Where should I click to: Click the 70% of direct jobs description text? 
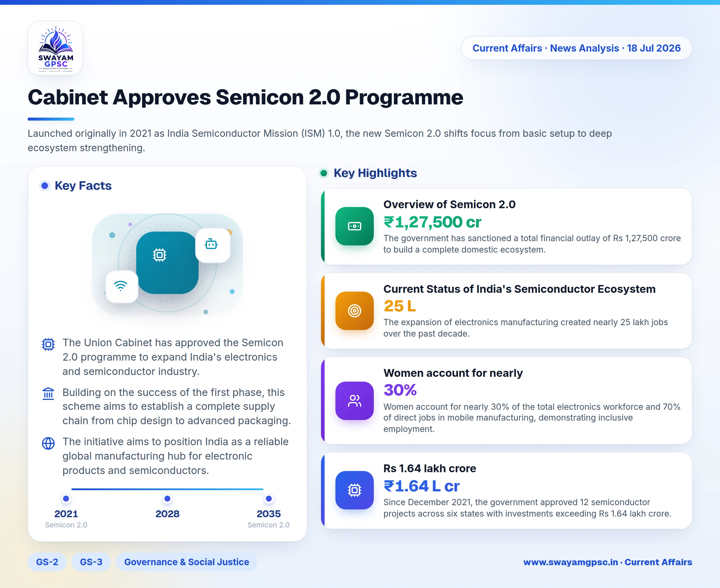[x=532, y=418]
